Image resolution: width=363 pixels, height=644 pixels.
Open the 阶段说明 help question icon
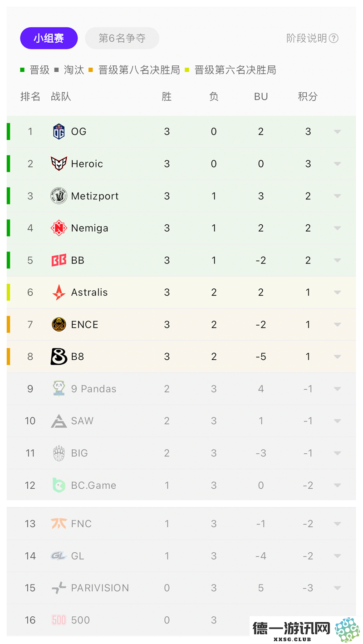[334, 38]
